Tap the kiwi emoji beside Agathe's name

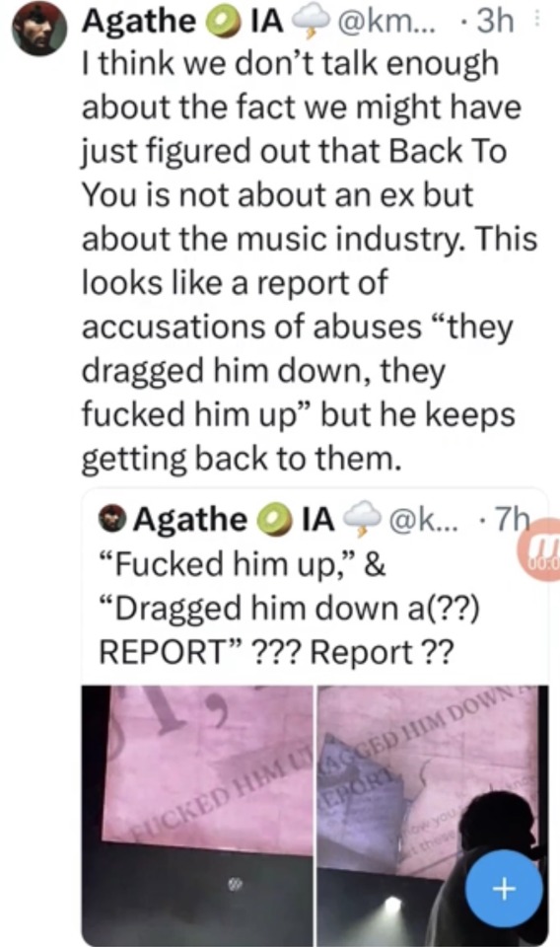coord(223,23)
